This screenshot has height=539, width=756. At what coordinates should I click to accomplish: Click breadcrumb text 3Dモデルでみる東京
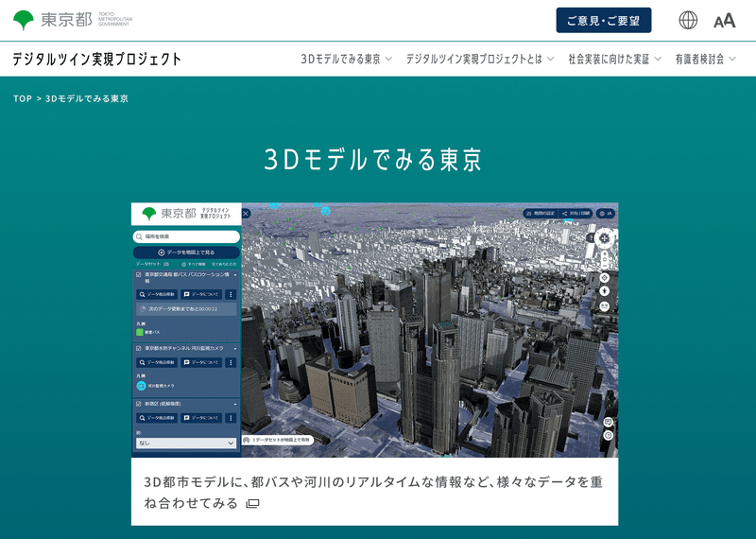pyautogui.click(x=87, y=98)
